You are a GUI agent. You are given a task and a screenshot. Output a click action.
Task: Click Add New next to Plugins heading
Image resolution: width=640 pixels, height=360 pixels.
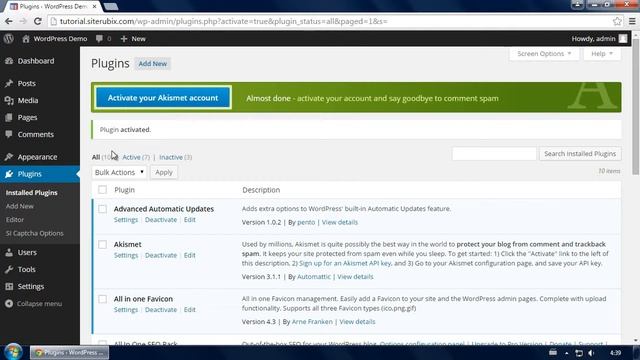[x=153, y=64]
